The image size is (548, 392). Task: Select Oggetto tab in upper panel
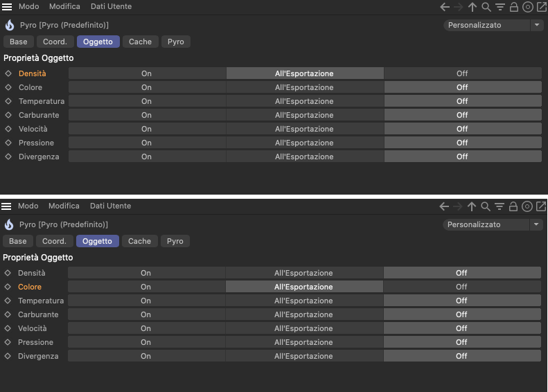tap(98, 42)
